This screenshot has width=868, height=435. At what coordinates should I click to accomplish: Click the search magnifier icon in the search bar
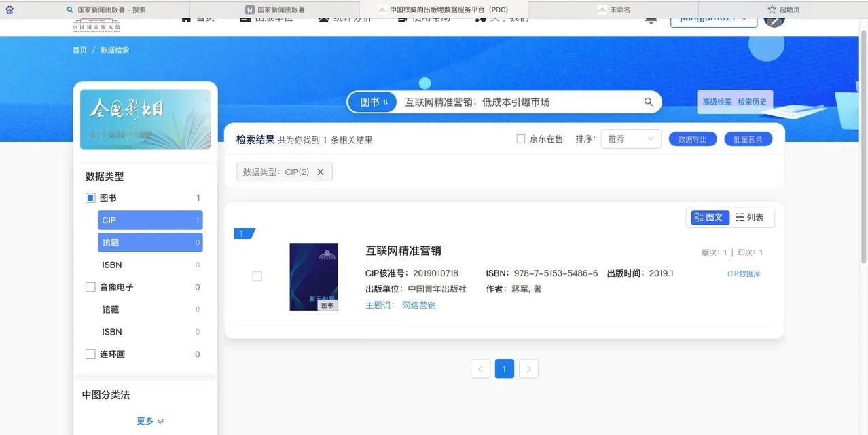pyautogui.click(x=649, y=102)
